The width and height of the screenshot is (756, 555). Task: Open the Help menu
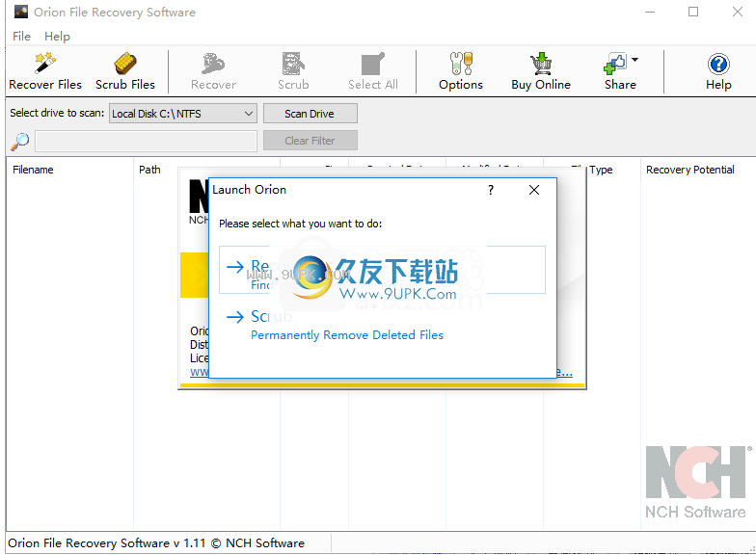(57, 37)
